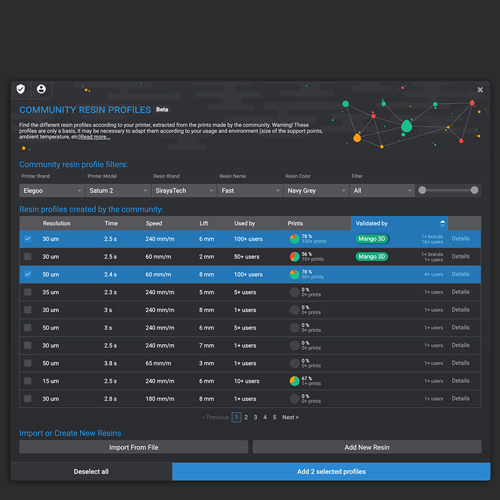500x500 pixels.
Task: Click the right handle of the filter slider
Action: pos(474,190)
